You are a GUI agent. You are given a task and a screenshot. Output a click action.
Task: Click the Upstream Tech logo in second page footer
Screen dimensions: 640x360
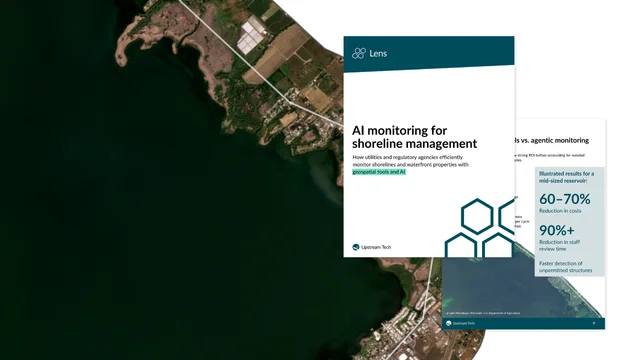[x=449, y=323]
